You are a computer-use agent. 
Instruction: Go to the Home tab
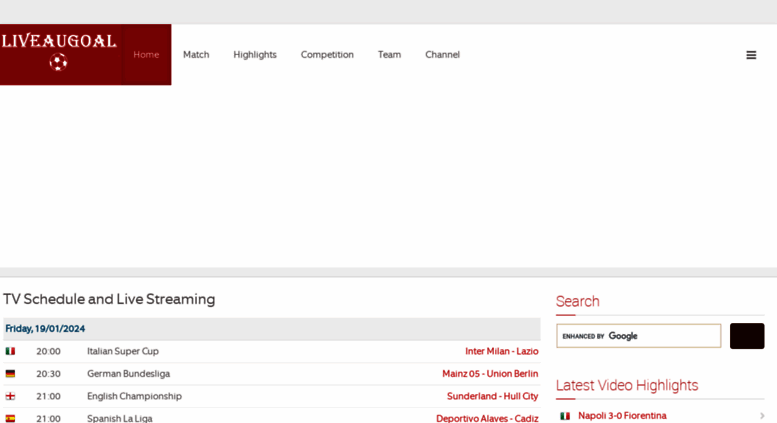pos(146,55)
